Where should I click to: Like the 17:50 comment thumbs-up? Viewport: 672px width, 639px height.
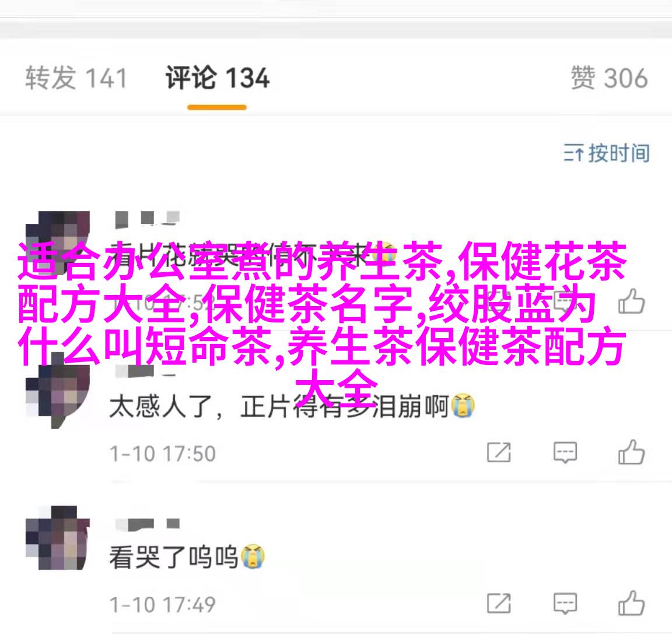tap(631, 452)
